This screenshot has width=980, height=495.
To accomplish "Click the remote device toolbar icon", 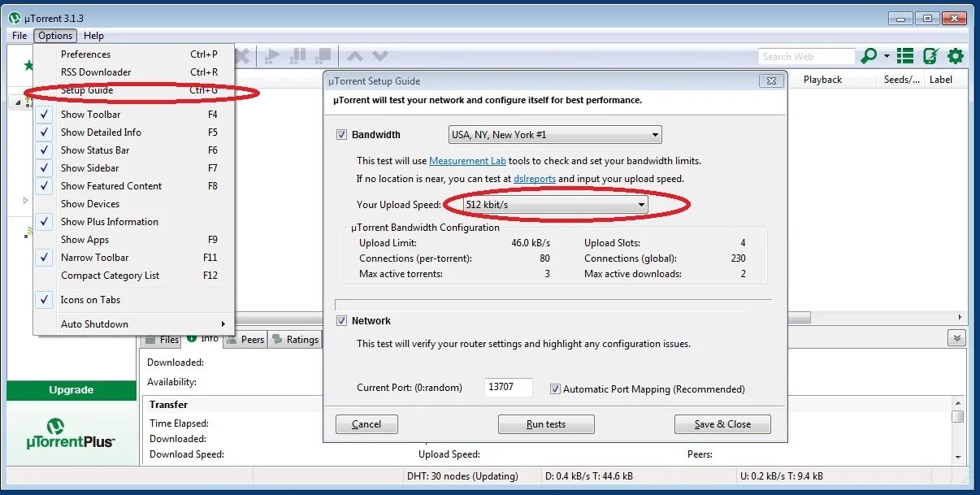I will (x=930, y=56).
